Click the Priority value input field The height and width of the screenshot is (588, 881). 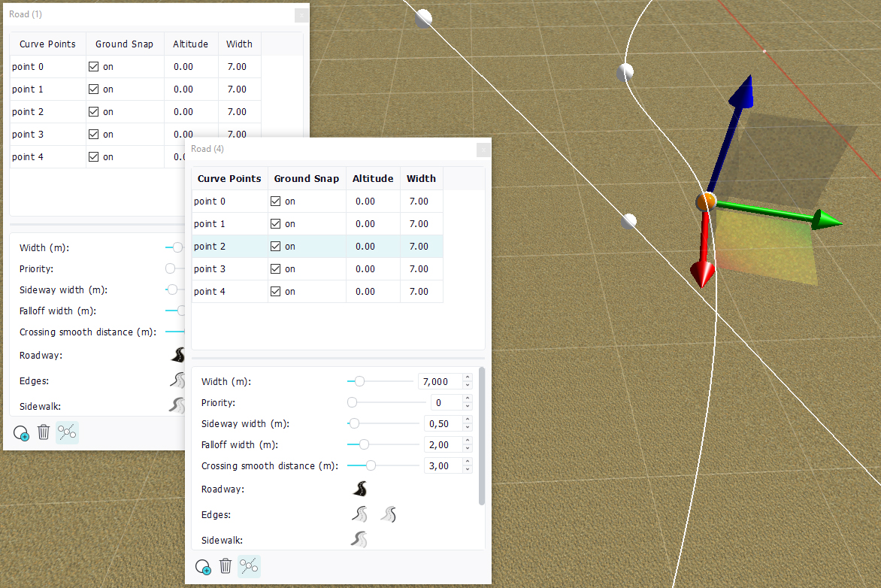[x=443, y=403]
